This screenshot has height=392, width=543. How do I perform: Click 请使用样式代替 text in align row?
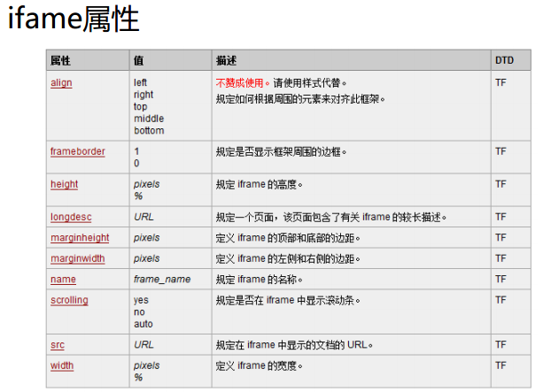pyautogui.click(x=310, y=83)
